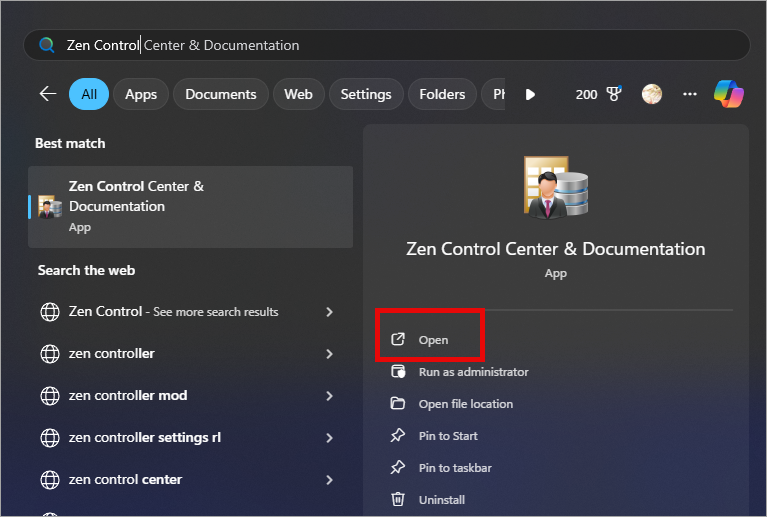
Task: Expand chevron for Zen Control web results
Action: click(329, 312)
